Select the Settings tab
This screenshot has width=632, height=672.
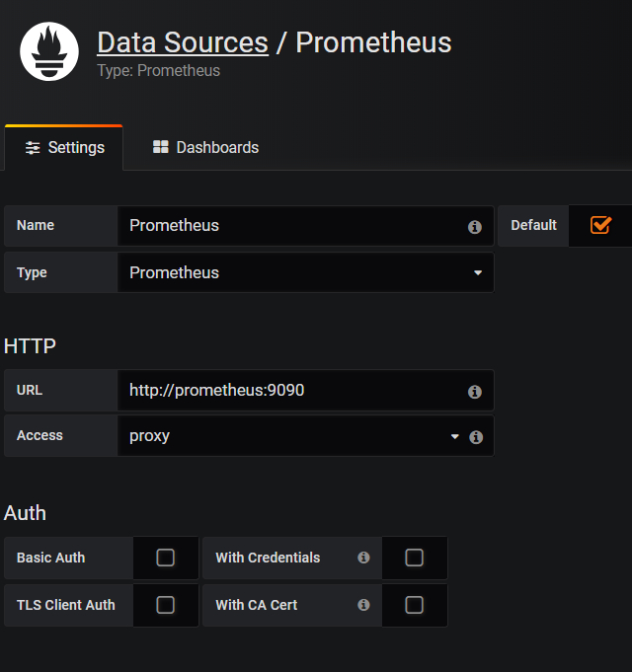point(65,148)
